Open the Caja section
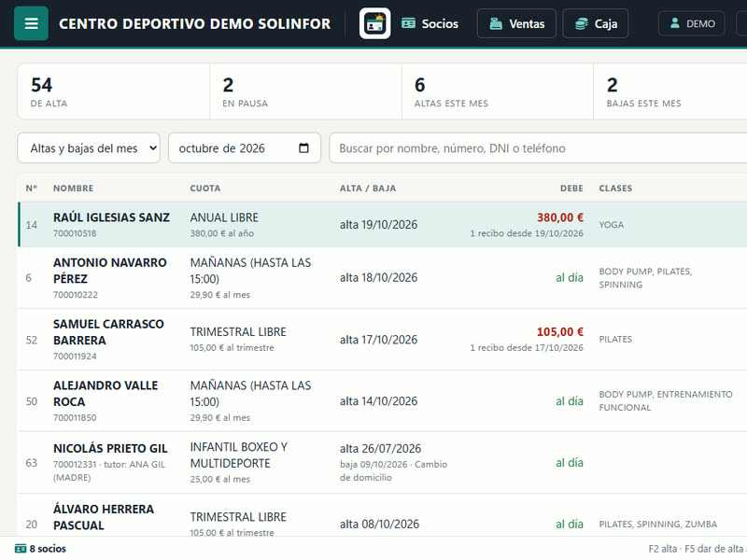Screen dimensions: 747x560 [x=596, y=23]
